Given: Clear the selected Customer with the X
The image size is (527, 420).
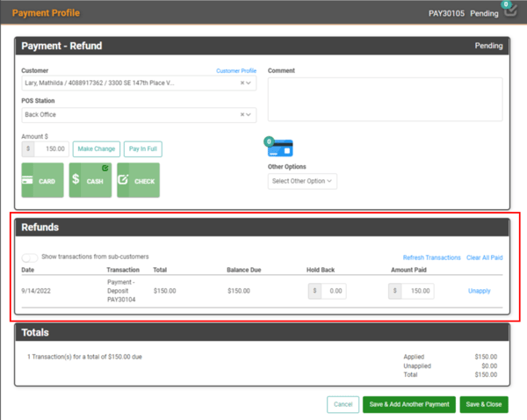Looking at the screenshot, I should click(242, 83).
